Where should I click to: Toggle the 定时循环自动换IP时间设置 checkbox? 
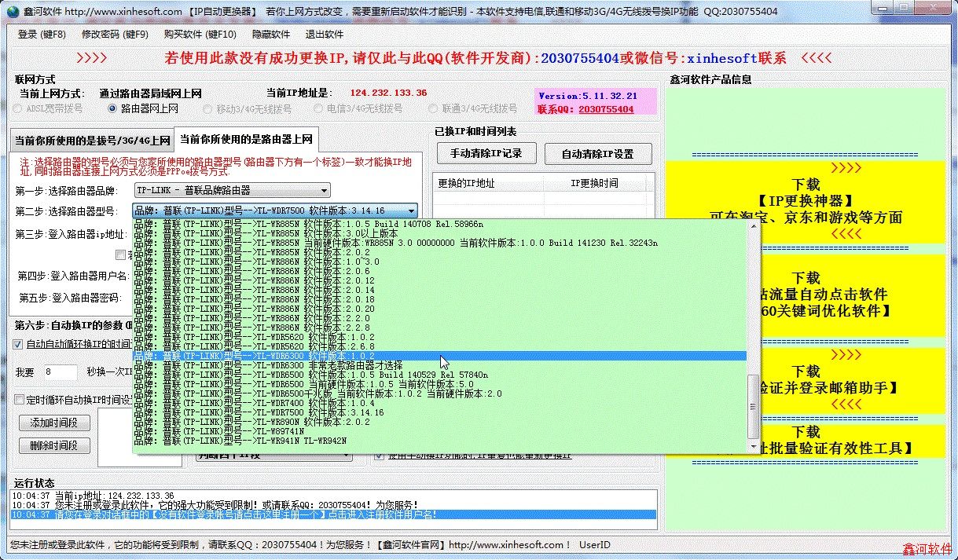point(19,400)
